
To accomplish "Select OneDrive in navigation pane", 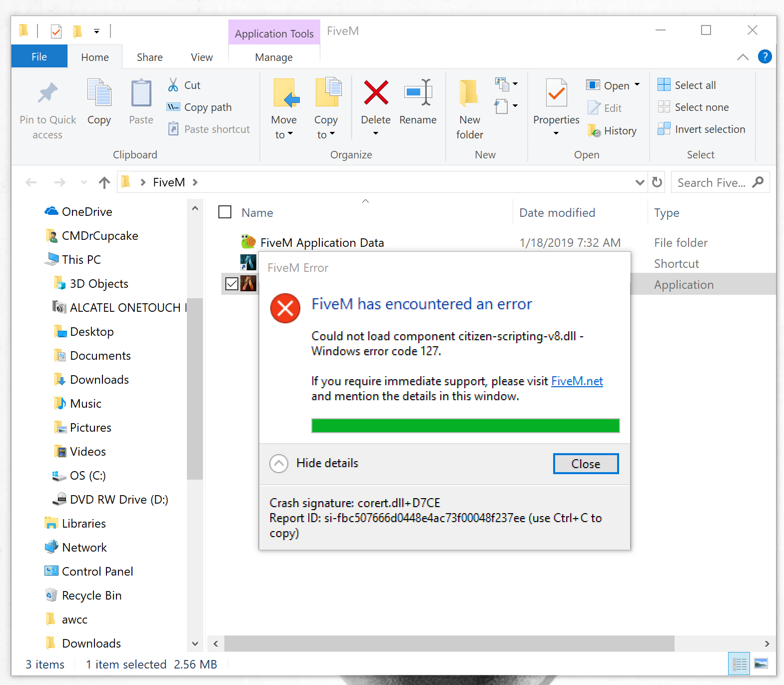I will tap(87, 211).
